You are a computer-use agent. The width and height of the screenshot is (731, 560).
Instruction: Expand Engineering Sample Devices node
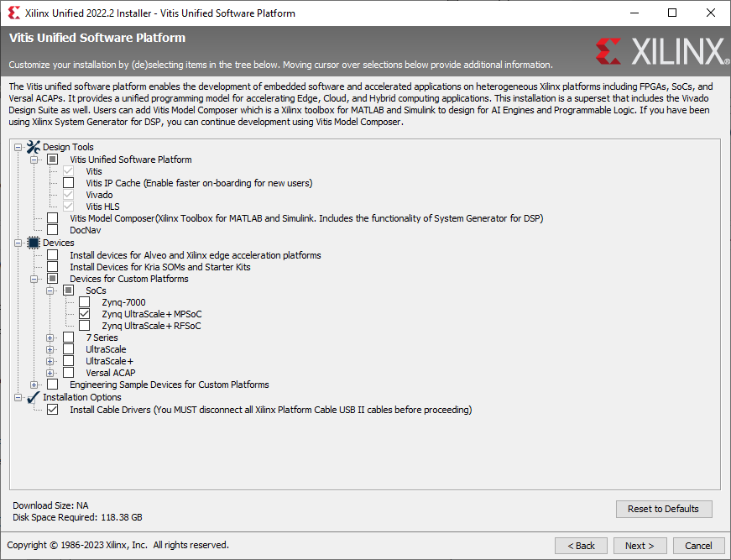[34, 385]
